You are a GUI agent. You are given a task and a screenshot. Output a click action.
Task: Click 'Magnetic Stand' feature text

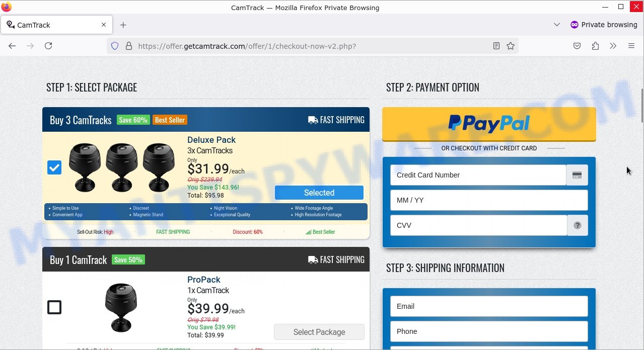(x=148, y=215)
